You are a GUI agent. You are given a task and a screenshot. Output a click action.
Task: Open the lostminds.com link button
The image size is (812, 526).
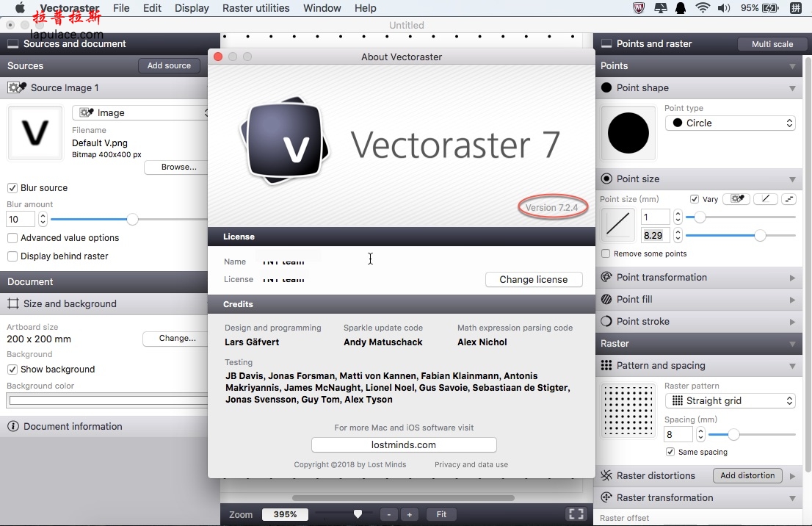click(x=404, y=444)
